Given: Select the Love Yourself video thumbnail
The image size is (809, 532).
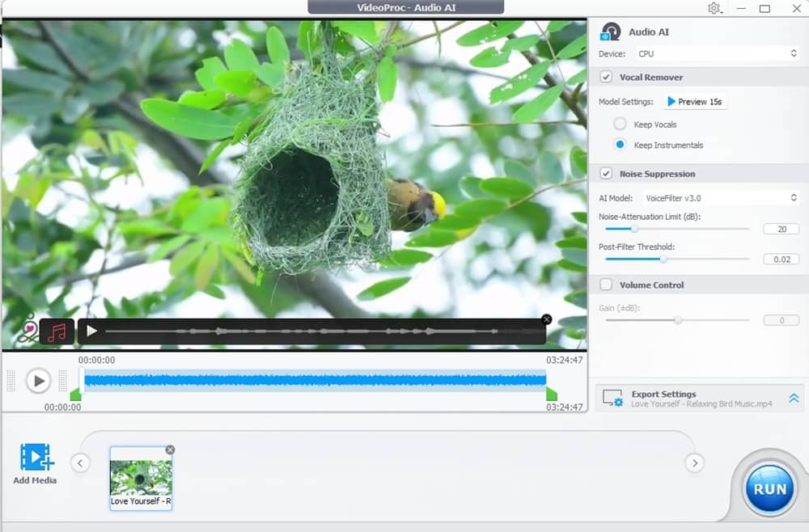Looking at the screenshot, I should (141, 477).
